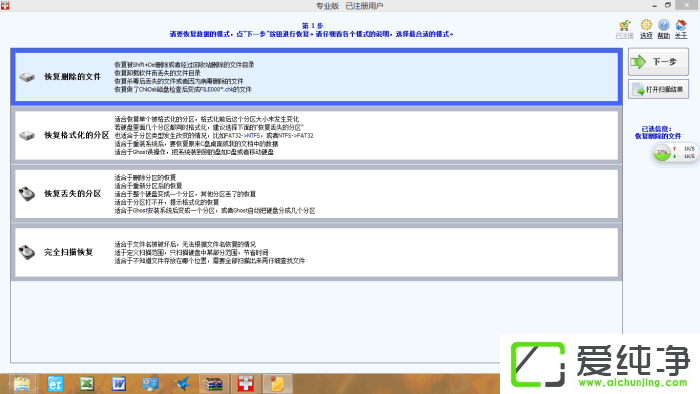Select the 恢复格式化的分区 mode
Viewport: 700px width, 394px height.
pyautogui.click(x=317, y=135)
